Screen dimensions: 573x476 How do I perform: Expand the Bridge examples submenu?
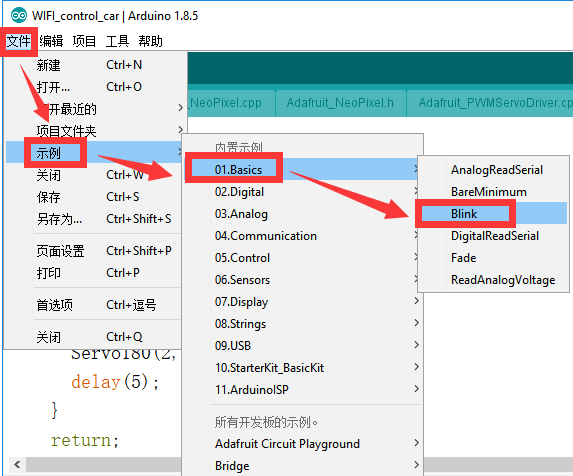[303, 465]
